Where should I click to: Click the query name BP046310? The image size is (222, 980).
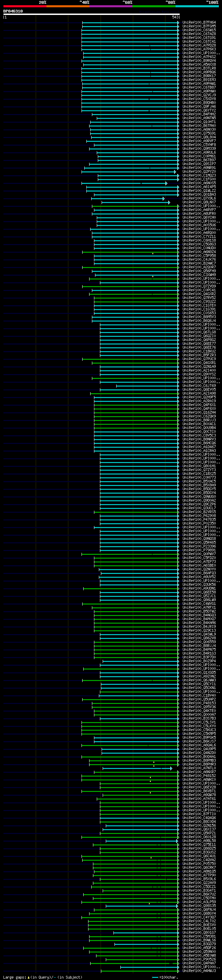tap(13, 11)
